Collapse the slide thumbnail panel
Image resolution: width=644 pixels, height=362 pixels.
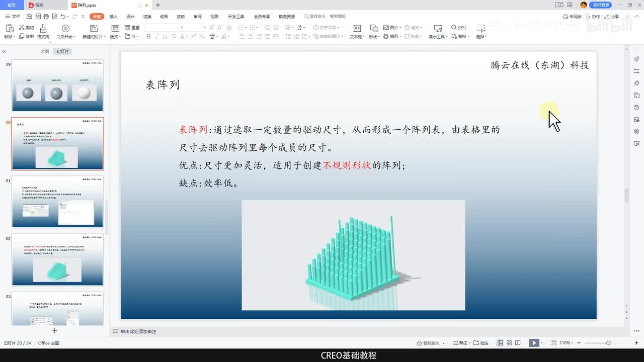click(x=4, y=51)
